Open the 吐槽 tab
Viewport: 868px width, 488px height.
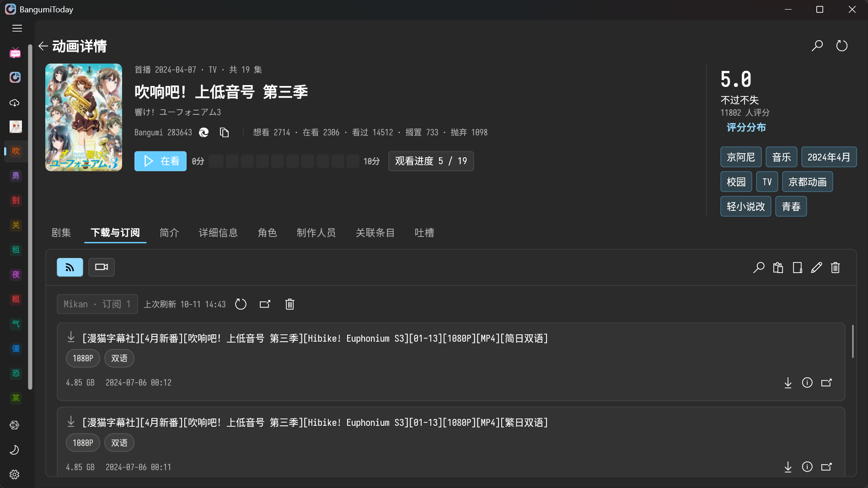pyautogui.click(x=424, y=233)
